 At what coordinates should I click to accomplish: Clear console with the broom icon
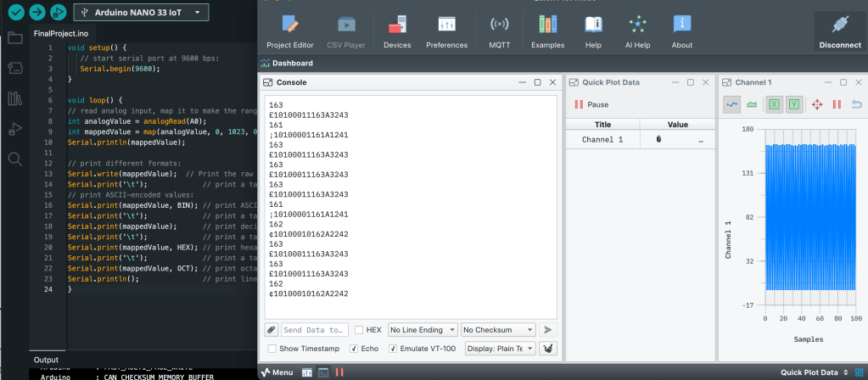click(548, 349)
